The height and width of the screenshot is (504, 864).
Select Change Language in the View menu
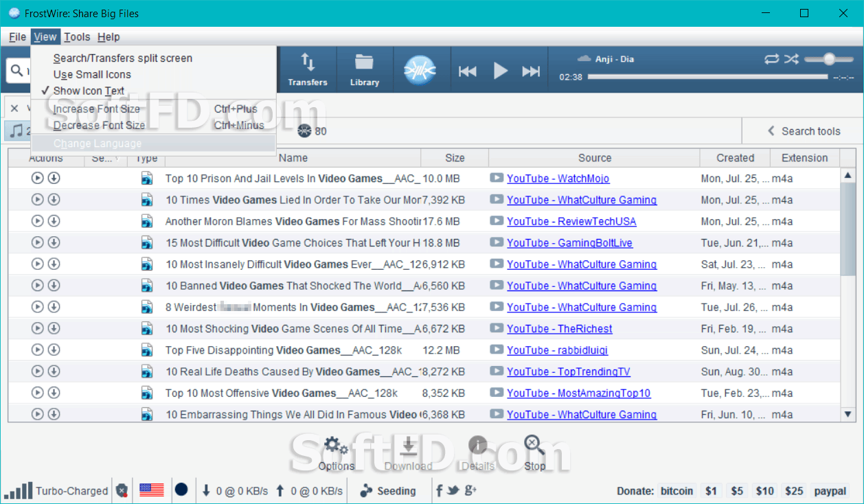coord(153,144)
